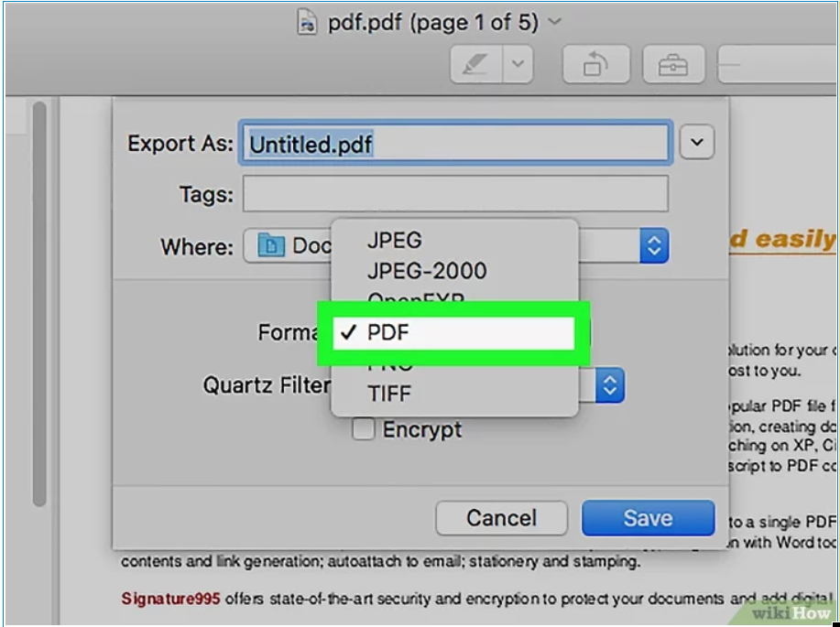Screen dimensions: 840x627
Task: Click the rotate page toolbar icon
Action: [x=595, y=64]
